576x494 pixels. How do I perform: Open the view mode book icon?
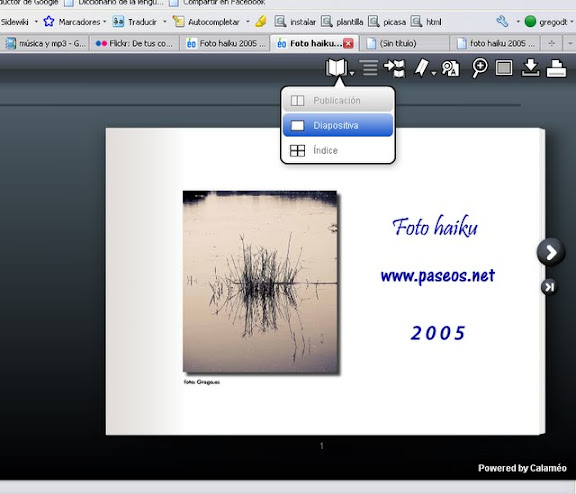pyautogui.click(x=336, y=68)
